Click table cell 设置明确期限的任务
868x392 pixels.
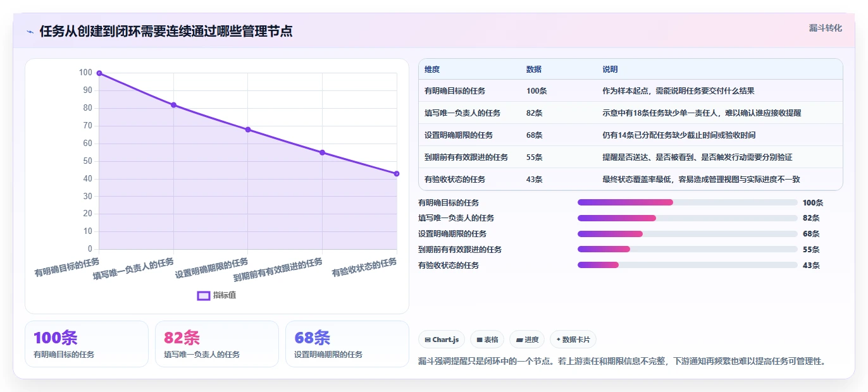[x=459, y=135]
